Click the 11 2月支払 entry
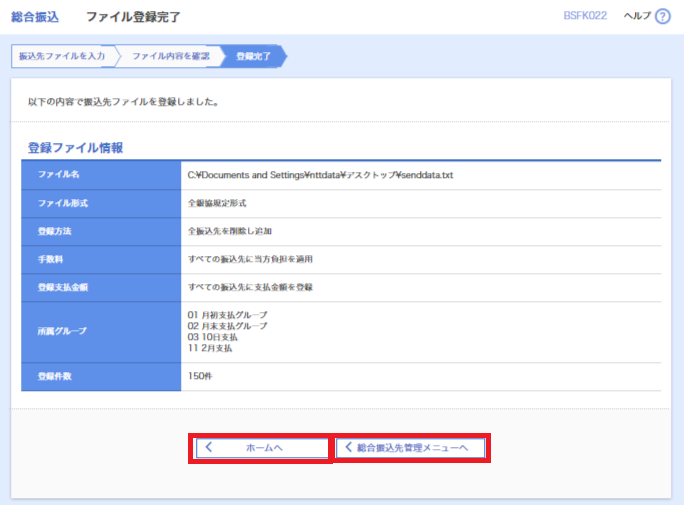The height and width of the screenshot is (505, 684). click(x=210, y=348)
